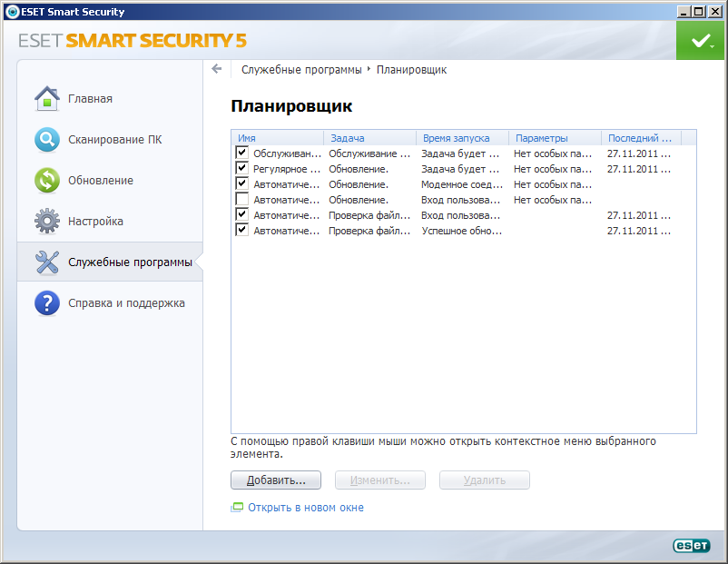This screenshot has height=564, width=728.
Task: Click Служебные программы in breadcrumb path
Action: [300, 69]
